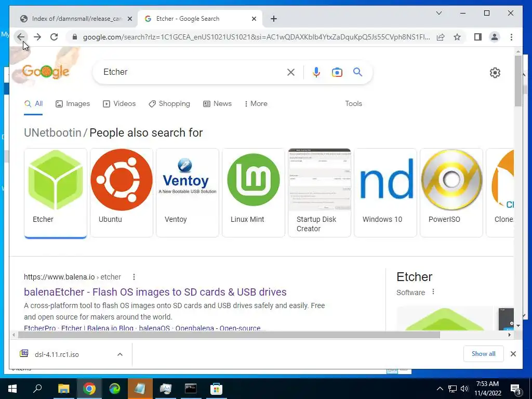
Task: Switch to Images results
Action: click(73, 104)
